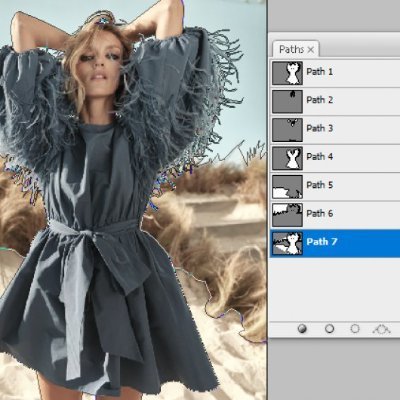The height and width of the screenshot is (400, 400).
Task: Activate the Path 6 row label
Action: point(319,213)
